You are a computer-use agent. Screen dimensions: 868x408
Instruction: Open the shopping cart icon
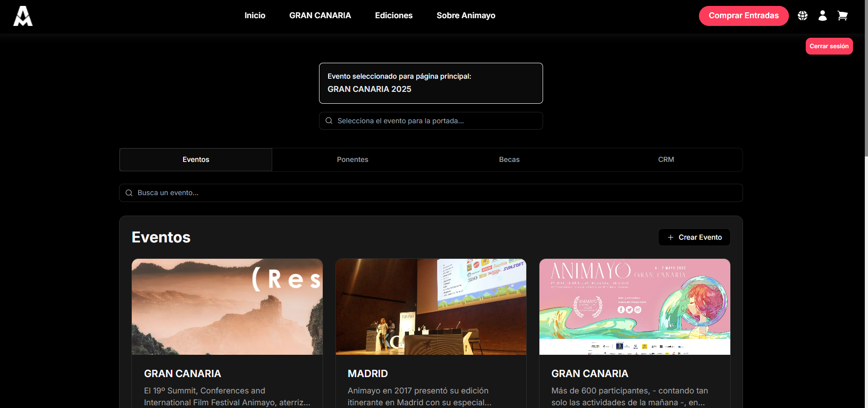843,16
